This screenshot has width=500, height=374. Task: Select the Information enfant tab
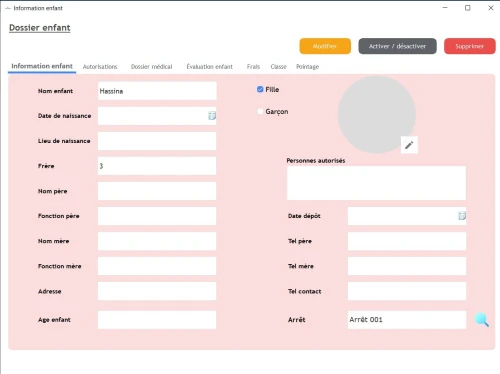tap(42, 66)
